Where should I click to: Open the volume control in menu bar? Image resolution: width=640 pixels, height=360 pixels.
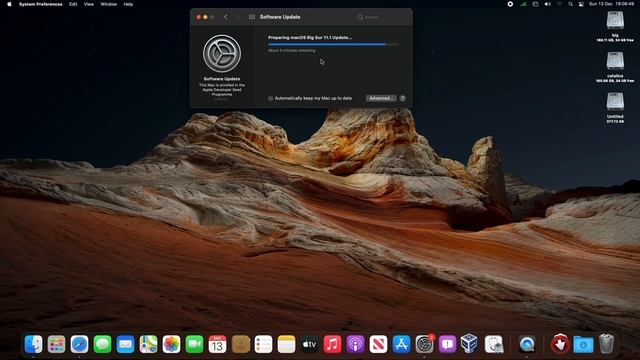click(x=548, y=4)
